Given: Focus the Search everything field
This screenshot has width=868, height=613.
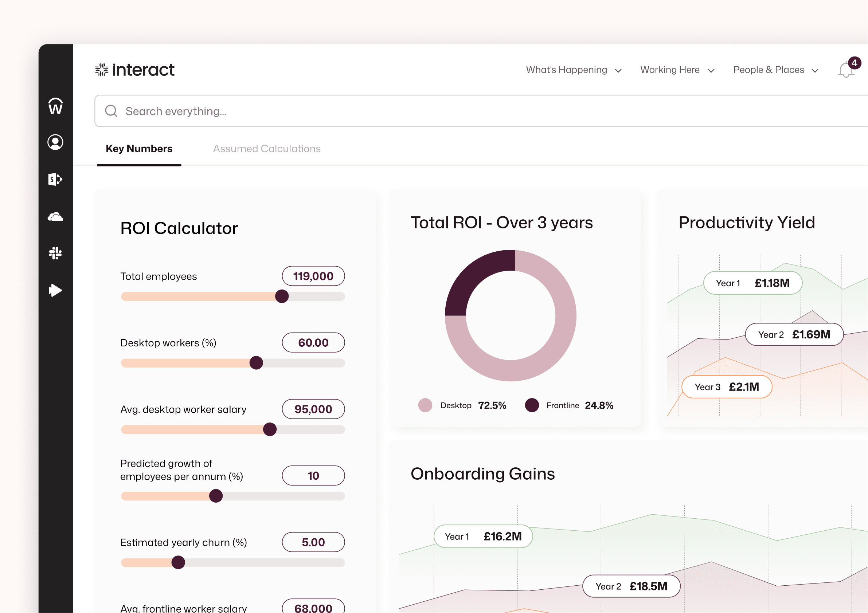Looking at the screenshot, I should pos(481,111).
